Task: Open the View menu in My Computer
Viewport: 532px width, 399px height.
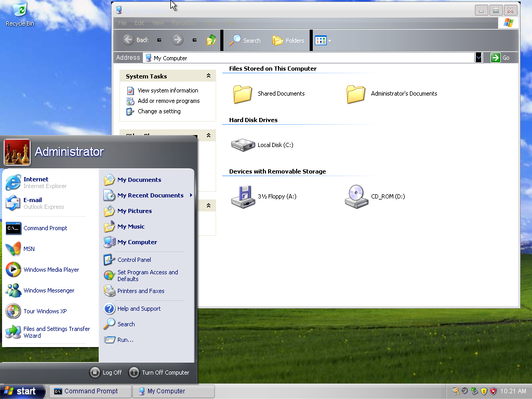Action: (x=158, y=23)
